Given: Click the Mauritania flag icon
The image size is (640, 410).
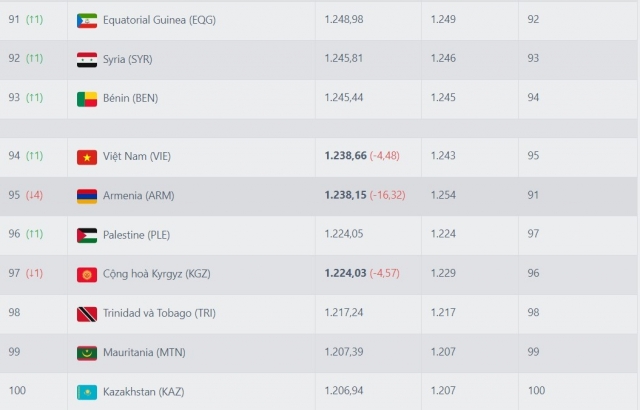Looking at the screenshot, I should point(87,353).
